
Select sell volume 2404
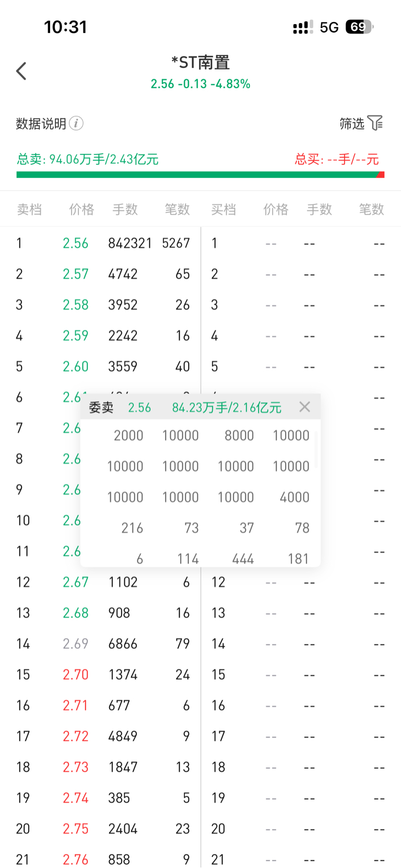click(123, 828)
